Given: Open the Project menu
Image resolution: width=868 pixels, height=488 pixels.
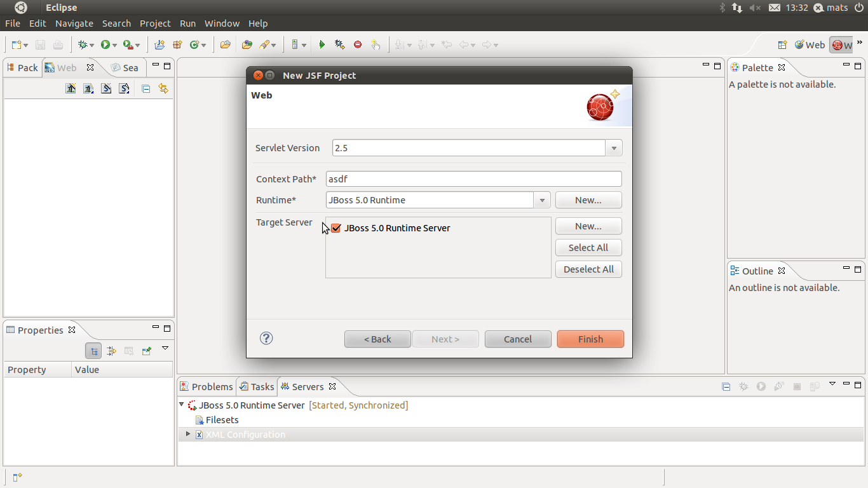Looking at the screenshot, I should [155, 23].
